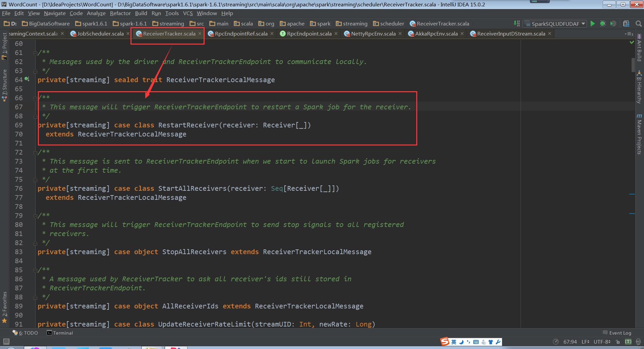The width and height of the screenshot is (644, 349).
Task: Toggle the file read-only lock icon
Action: (x=618, y=342)
